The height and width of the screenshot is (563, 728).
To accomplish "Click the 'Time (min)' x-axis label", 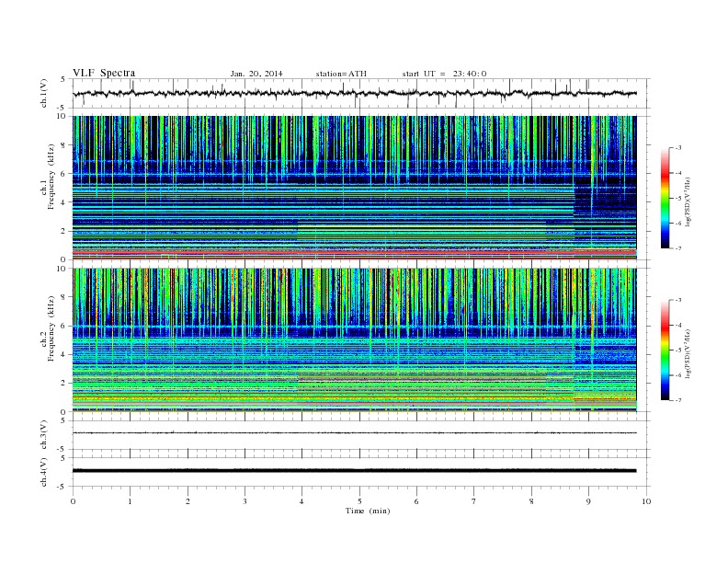I will tap(368, 511).
